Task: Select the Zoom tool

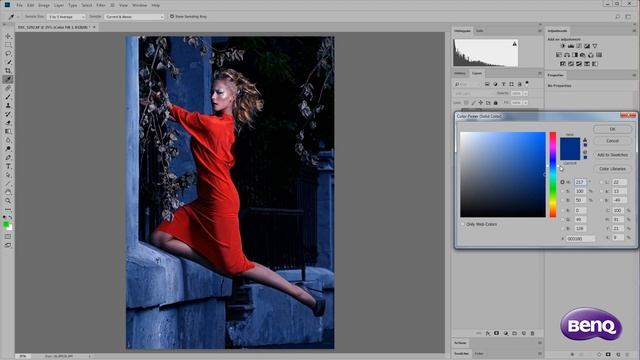Action: coord(8,201)
